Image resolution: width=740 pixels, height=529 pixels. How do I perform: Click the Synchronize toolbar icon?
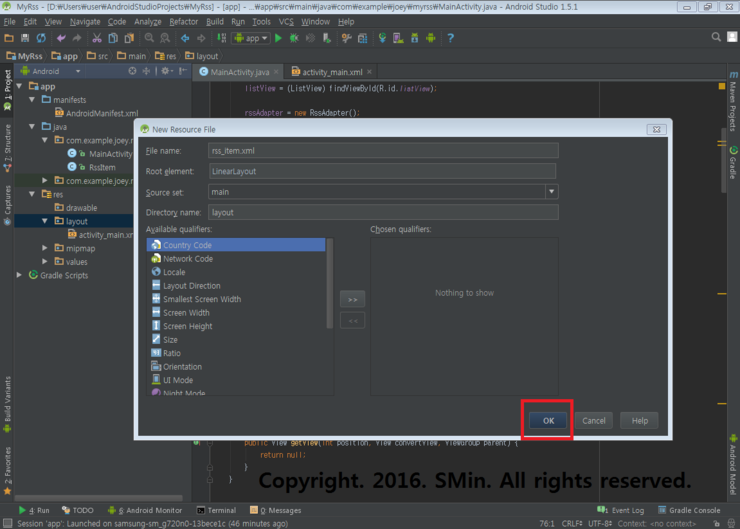(41, 38)
